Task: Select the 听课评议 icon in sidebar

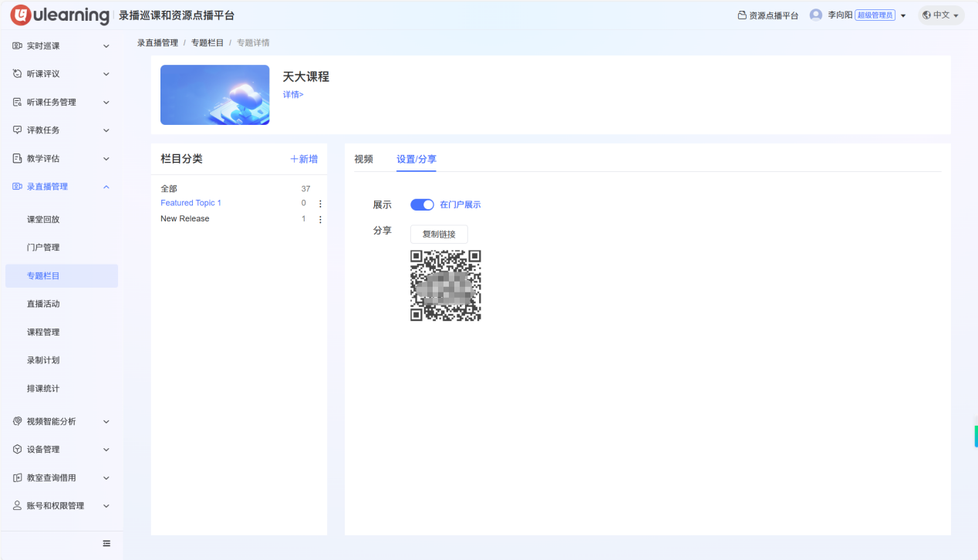Action: tap(17, 73)
